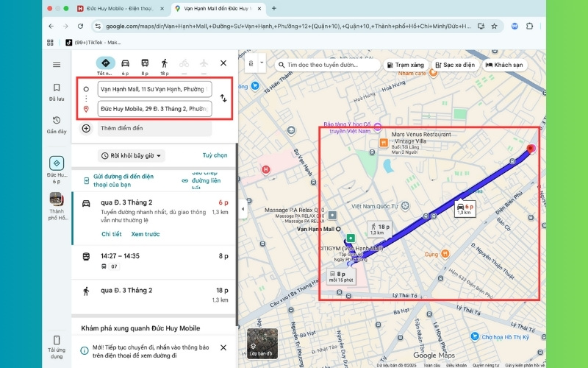
Task: Click the Thêm điểm đến field
Action: (154, 128)
